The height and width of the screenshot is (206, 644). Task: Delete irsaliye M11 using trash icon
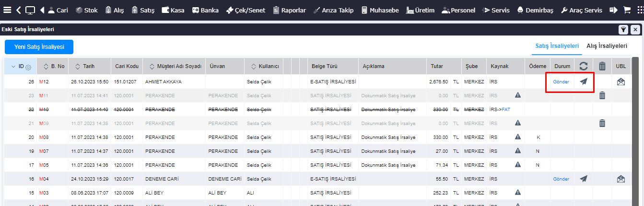click(602, 96)
